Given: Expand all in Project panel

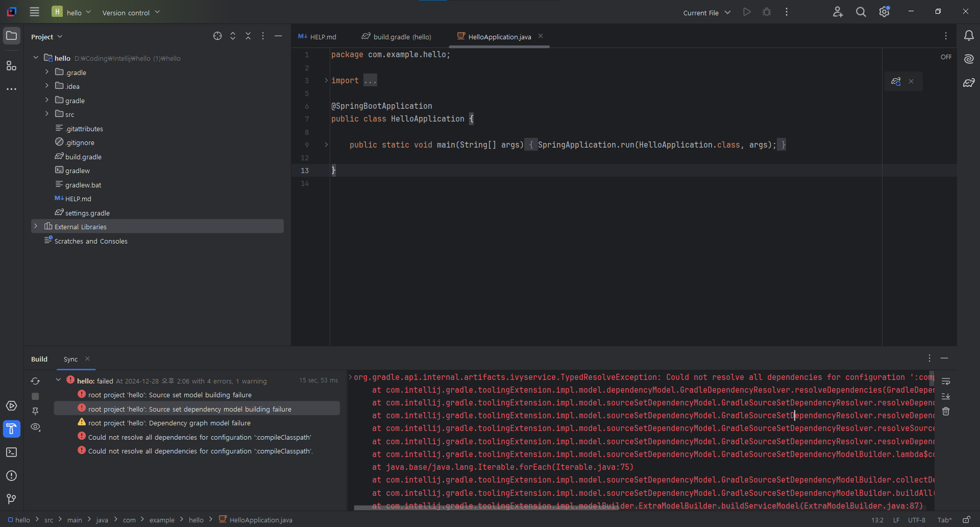Looking at the screenshot, I should pyautogui.click(x=233, y=36).
